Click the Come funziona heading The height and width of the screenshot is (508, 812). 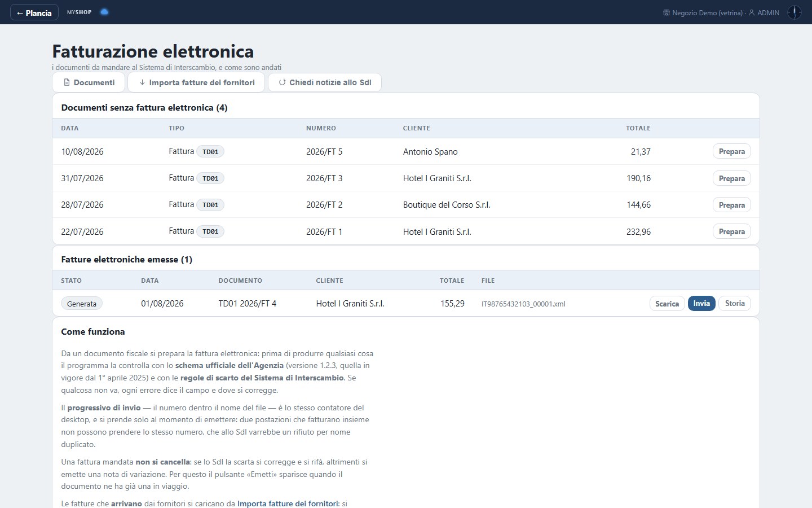93,332
